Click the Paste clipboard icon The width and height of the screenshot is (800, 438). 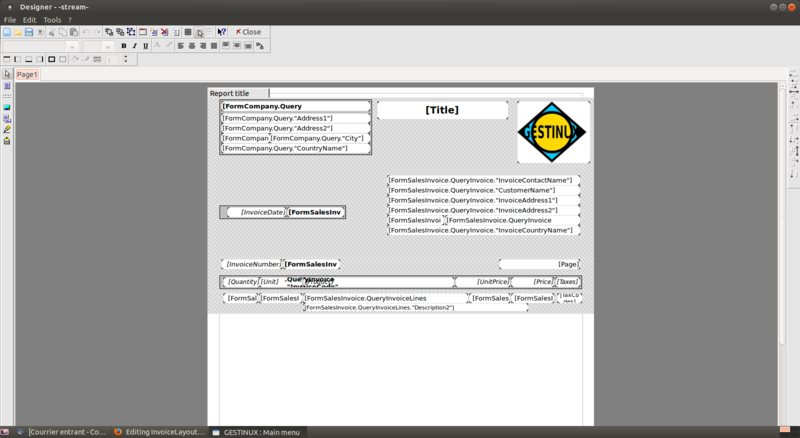pyautogui.click(x=74, y=32)
